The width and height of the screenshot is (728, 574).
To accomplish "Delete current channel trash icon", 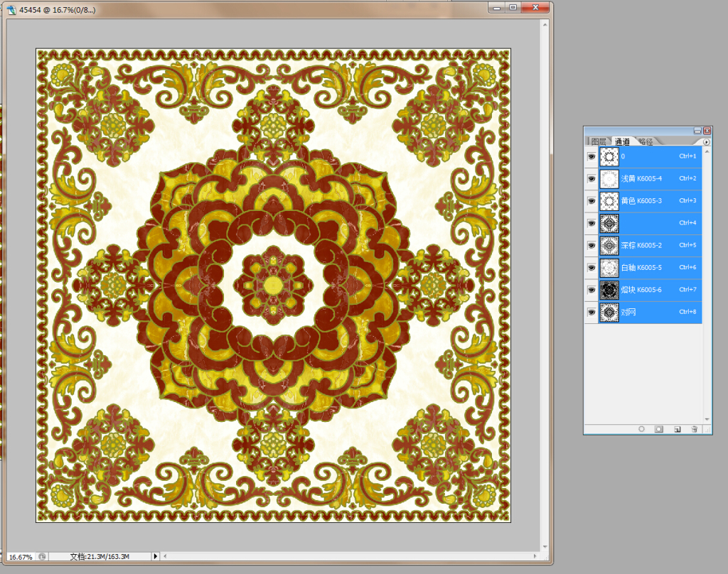I will [x=695, y=429].
